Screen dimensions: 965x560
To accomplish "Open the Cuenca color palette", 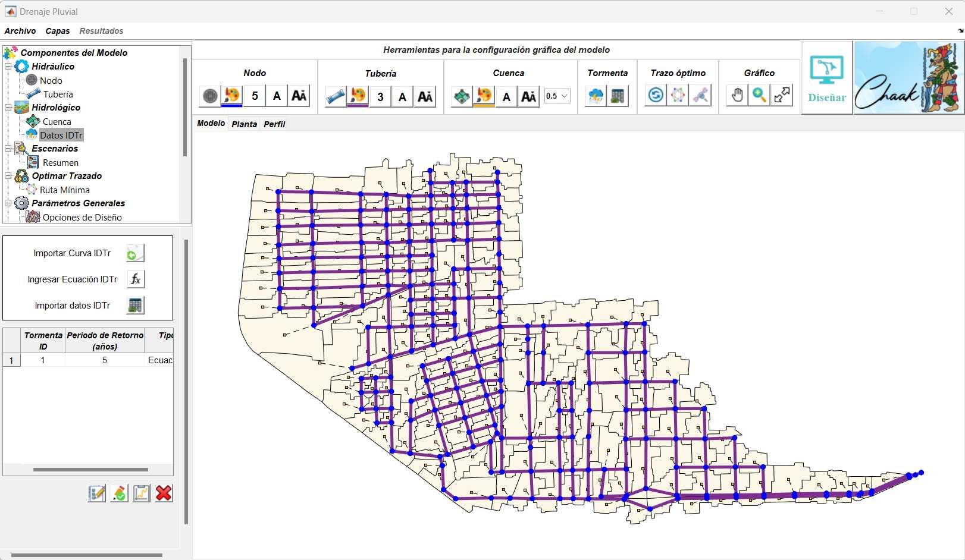I will [484, 96].
